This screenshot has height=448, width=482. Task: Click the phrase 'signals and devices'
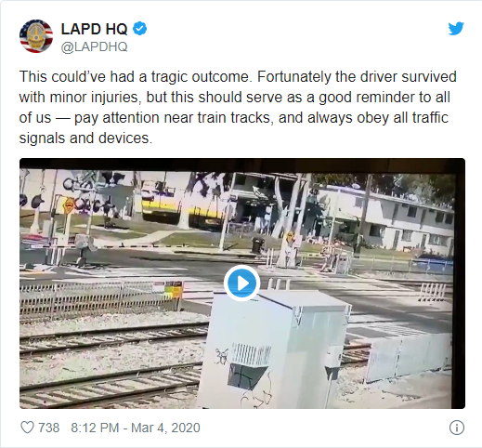[x=85, y=138]
